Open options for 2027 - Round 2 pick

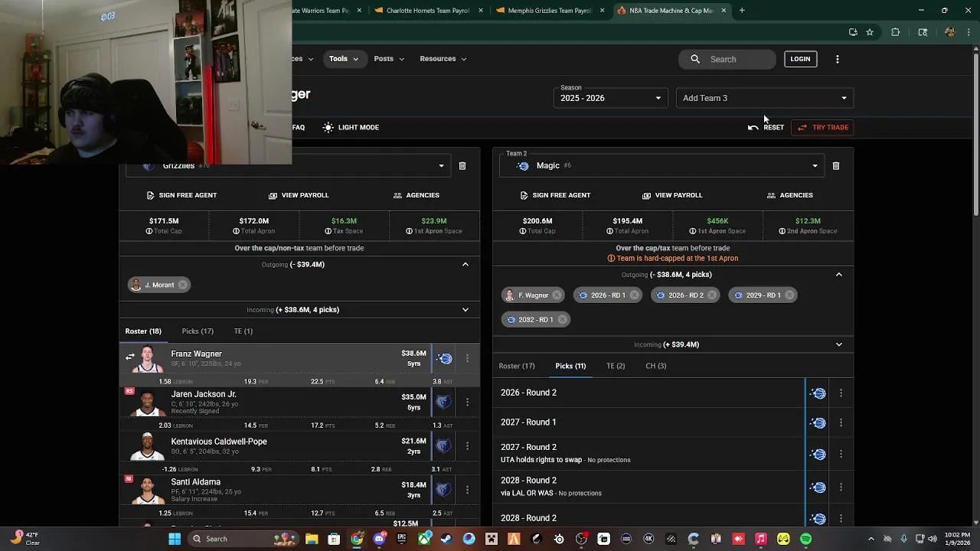[x=841, y=454]
